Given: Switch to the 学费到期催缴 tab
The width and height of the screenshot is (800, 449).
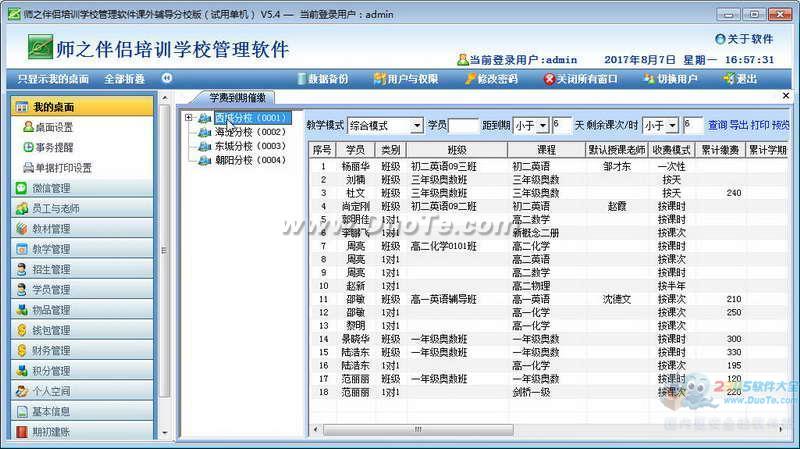Looking at the screenshot, I should tap(237, 97).
